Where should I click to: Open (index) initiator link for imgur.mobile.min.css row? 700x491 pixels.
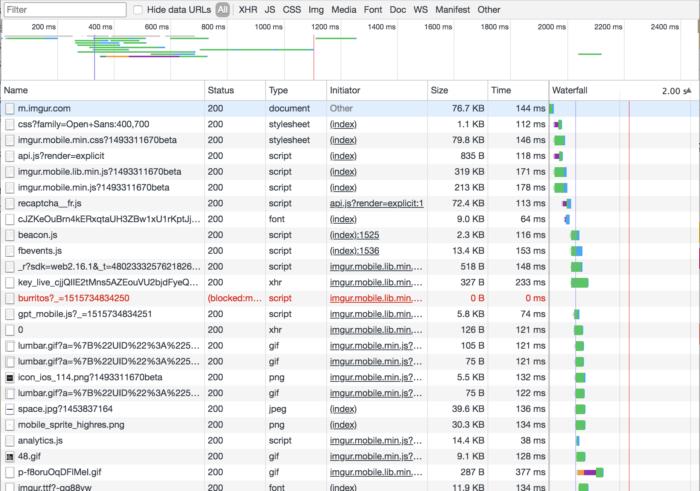tap(343, 140)
